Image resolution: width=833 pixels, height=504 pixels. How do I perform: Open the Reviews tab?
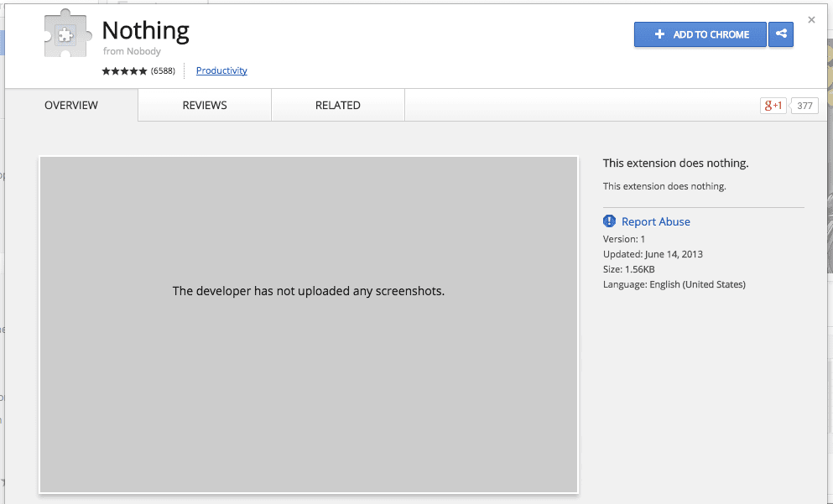click(205, 106)
